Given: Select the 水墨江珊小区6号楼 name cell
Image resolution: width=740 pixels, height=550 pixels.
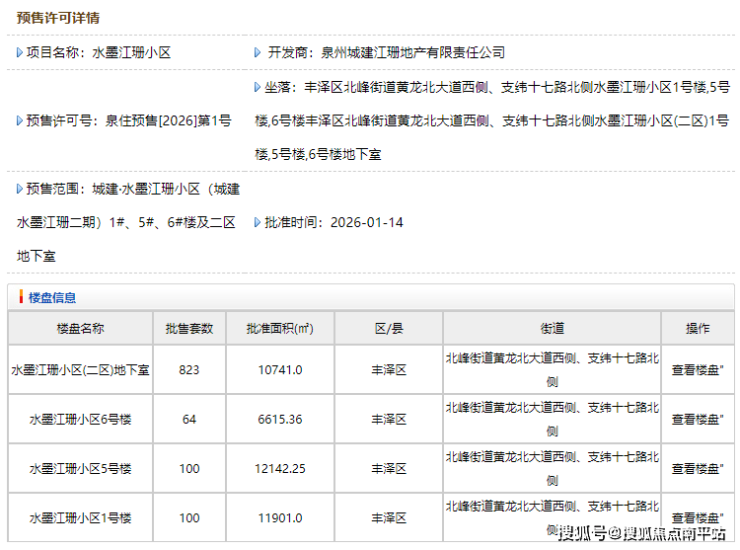Looking at the screenshot, I should point(80,419).
